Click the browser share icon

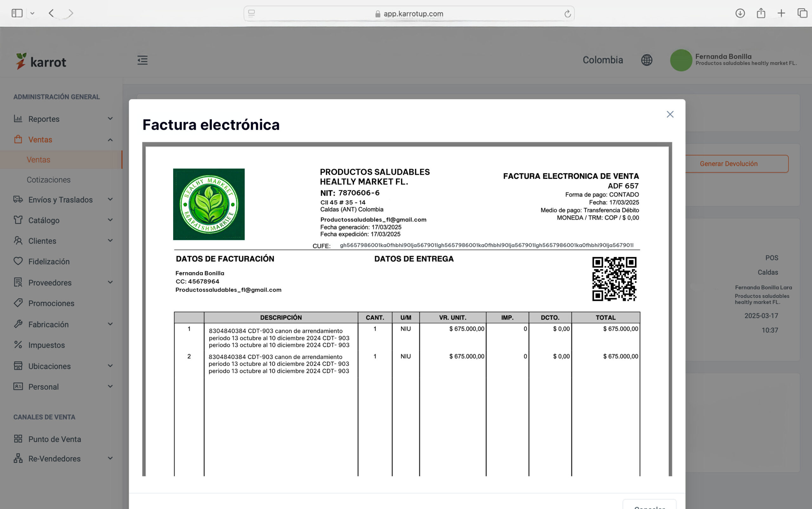[761, 13]
